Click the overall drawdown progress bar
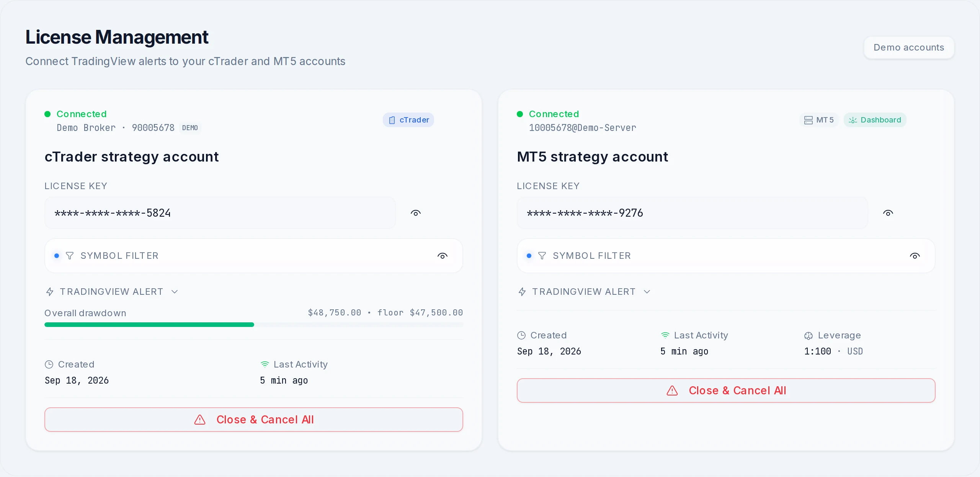The height and width of the screenshot is (477, 980). coord(254,325)
